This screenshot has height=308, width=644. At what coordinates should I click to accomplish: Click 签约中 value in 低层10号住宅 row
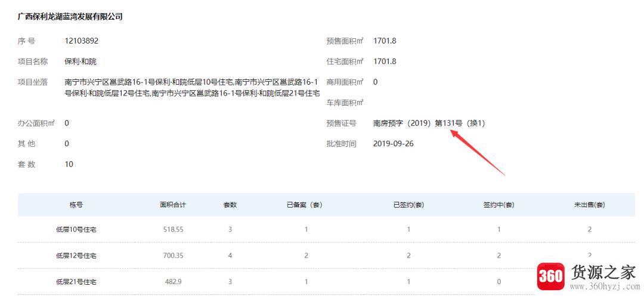point(499,229)
